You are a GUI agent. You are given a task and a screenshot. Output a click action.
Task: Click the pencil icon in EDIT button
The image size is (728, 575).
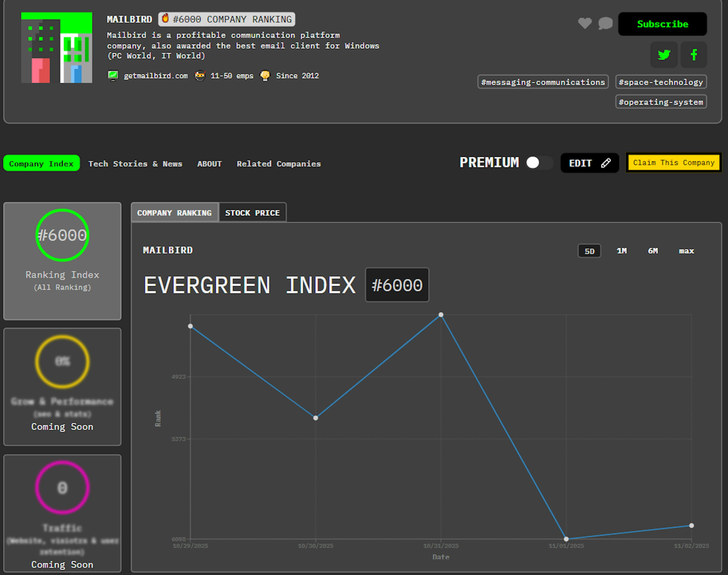606,163
